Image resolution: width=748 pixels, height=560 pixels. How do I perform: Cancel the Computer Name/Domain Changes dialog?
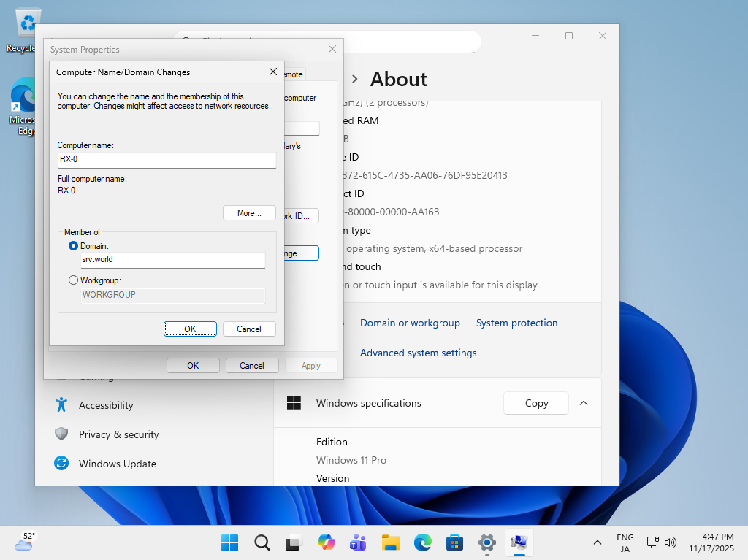(248, 329)
